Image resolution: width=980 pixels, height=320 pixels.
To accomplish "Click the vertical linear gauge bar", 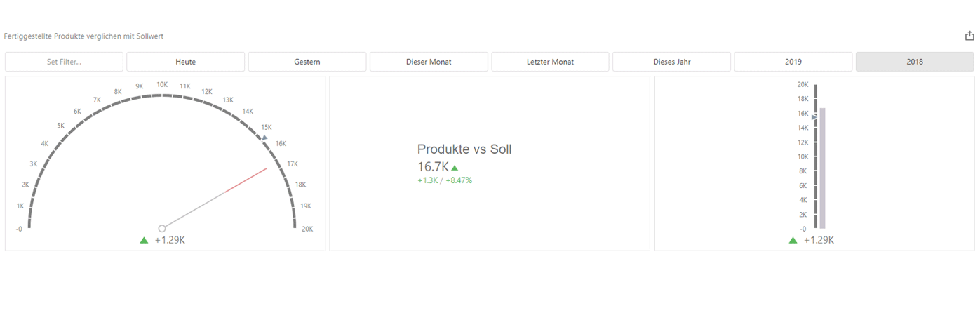I will (x=822, y=168).
